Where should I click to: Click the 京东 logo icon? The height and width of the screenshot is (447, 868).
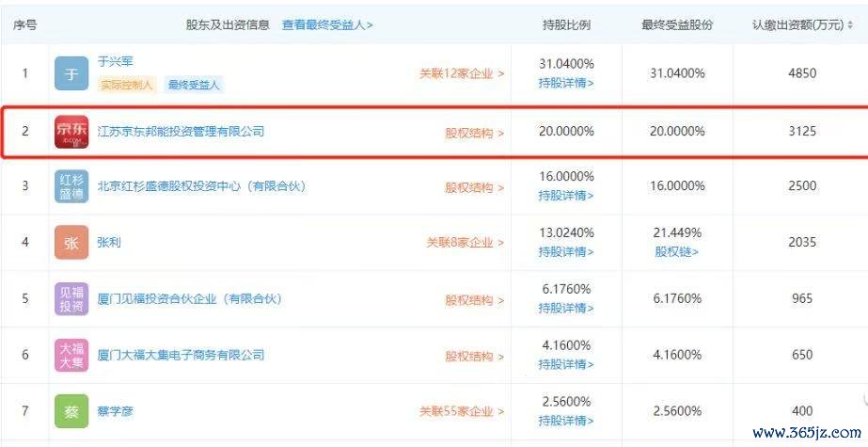coord(71,132)
